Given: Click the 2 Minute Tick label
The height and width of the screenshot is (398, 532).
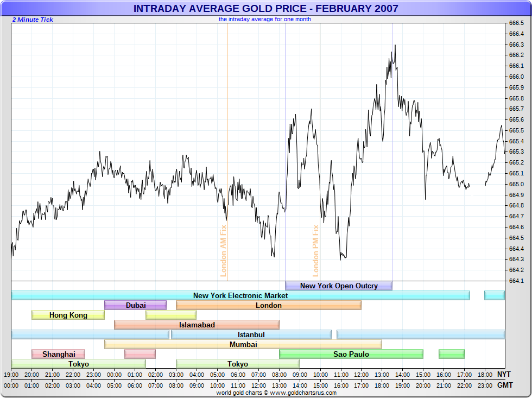Looking at the screenshot, I should [33, 20].
